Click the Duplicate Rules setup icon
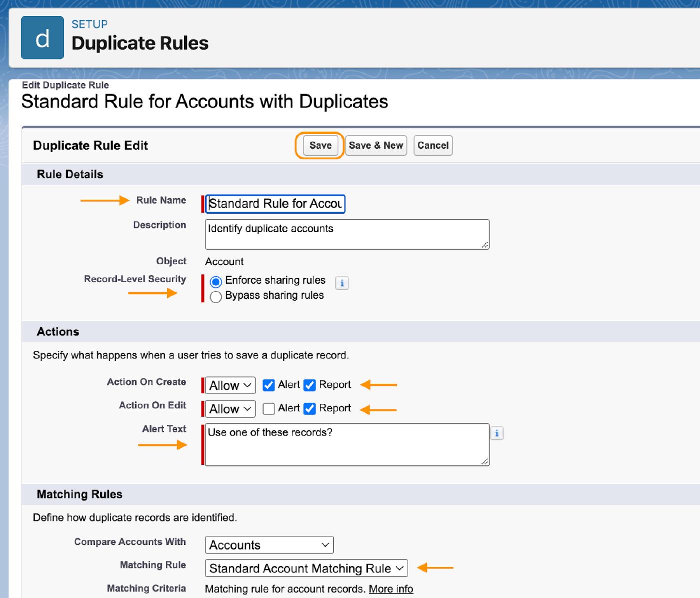This screenshot has height=598, width=700. coord(42,38)
